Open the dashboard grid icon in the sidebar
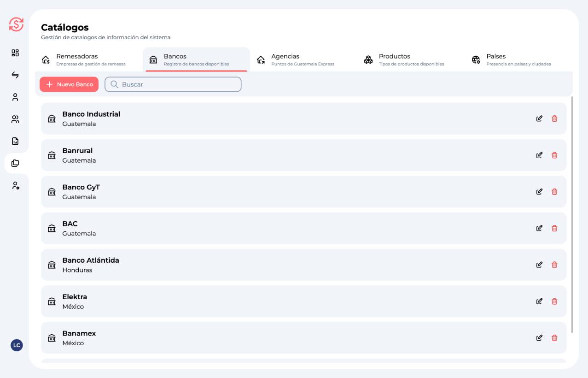Screen dimensions: 588x378 click(x=15, y=53)
